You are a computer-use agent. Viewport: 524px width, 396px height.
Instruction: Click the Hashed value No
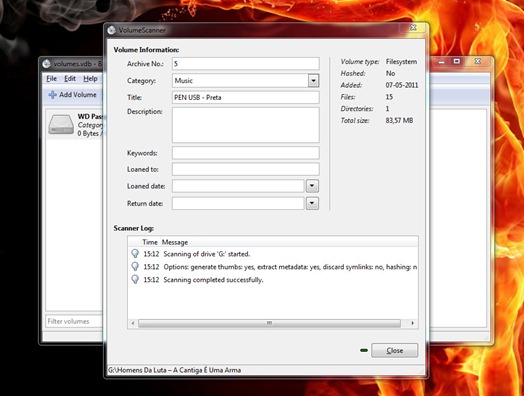point(390,73)
